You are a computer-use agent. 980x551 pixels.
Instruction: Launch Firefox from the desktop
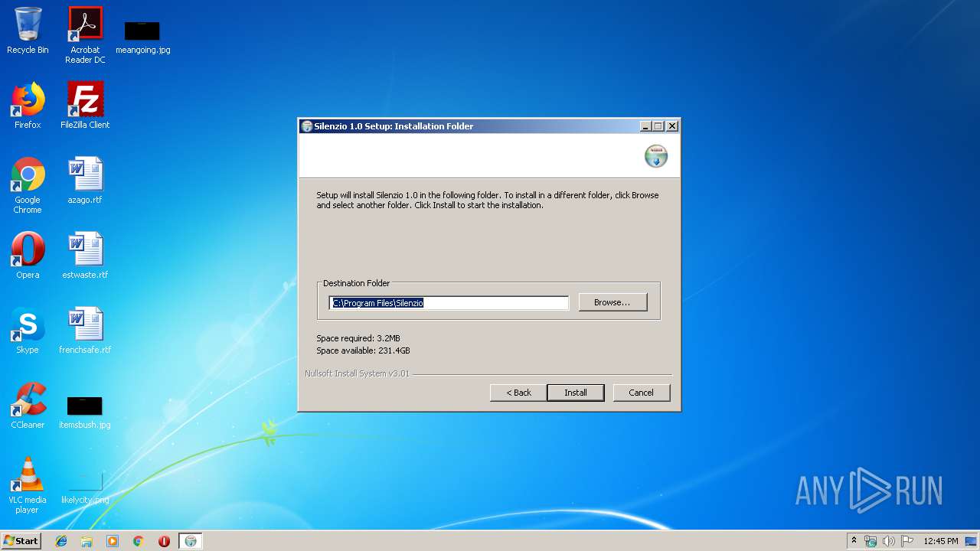28,106
